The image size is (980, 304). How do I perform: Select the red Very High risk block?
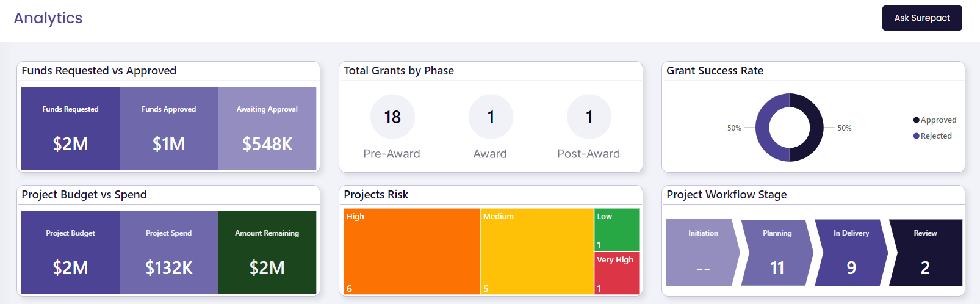pos(617,273)
